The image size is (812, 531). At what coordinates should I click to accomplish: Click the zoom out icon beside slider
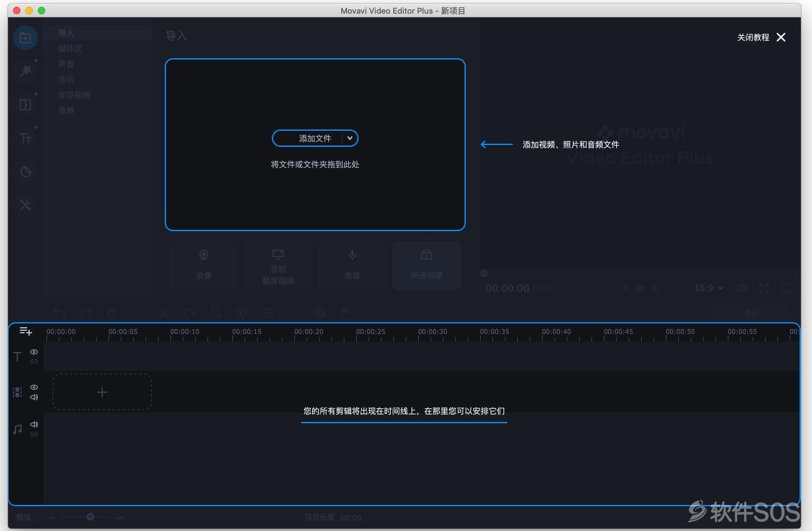pos(52,517)
